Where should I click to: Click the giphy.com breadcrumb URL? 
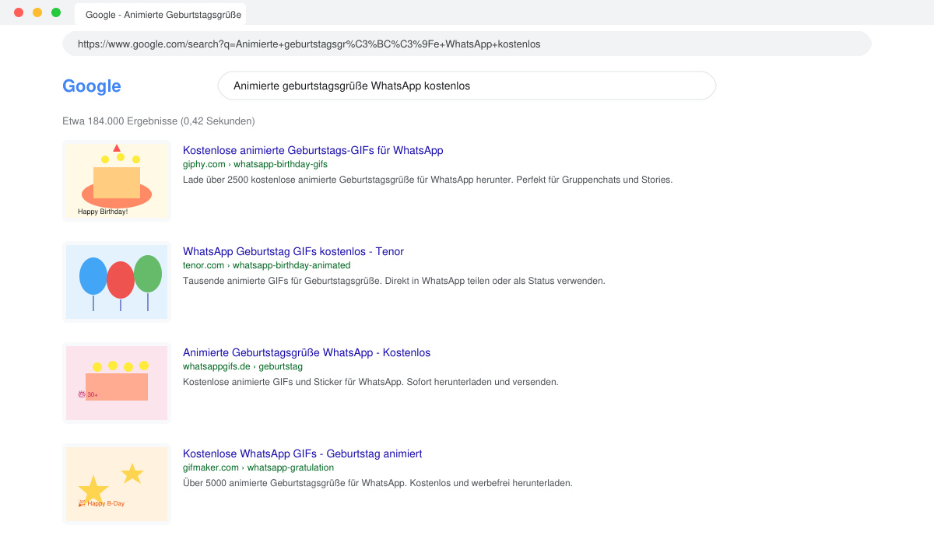tap(255, 164)
